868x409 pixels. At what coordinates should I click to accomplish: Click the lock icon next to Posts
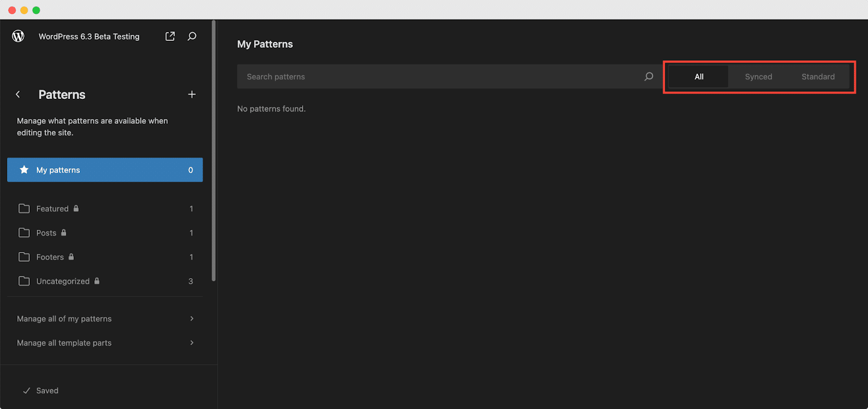(63, 232)
